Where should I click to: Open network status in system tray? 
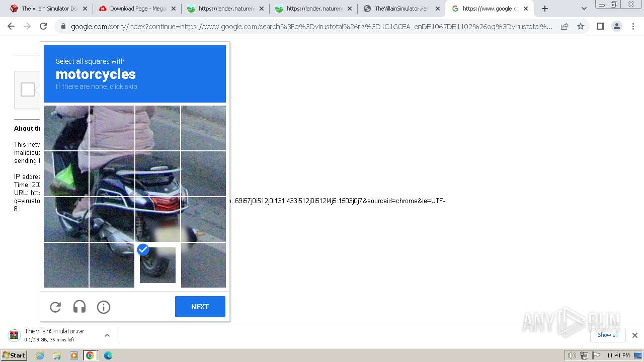584,355
